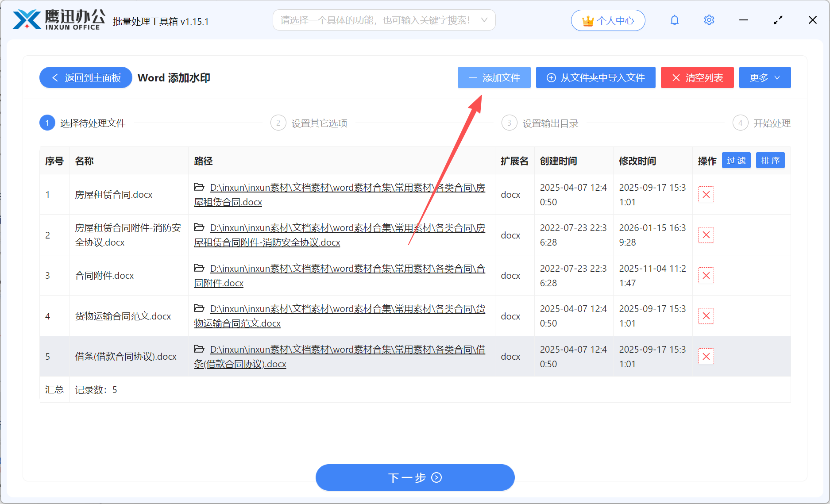
Task: Click the 创建时间 column header
Action: [558, 161]
